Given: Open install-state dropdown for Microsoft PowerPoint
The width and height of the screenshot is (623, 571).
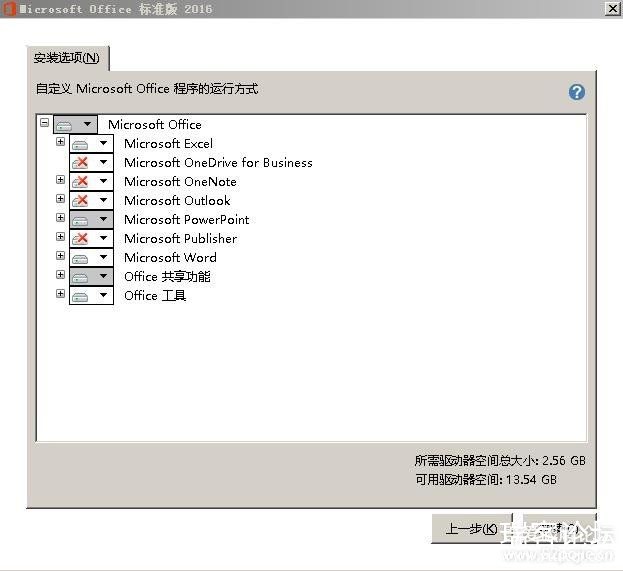Looking at the screenshot, I should 91,219.
